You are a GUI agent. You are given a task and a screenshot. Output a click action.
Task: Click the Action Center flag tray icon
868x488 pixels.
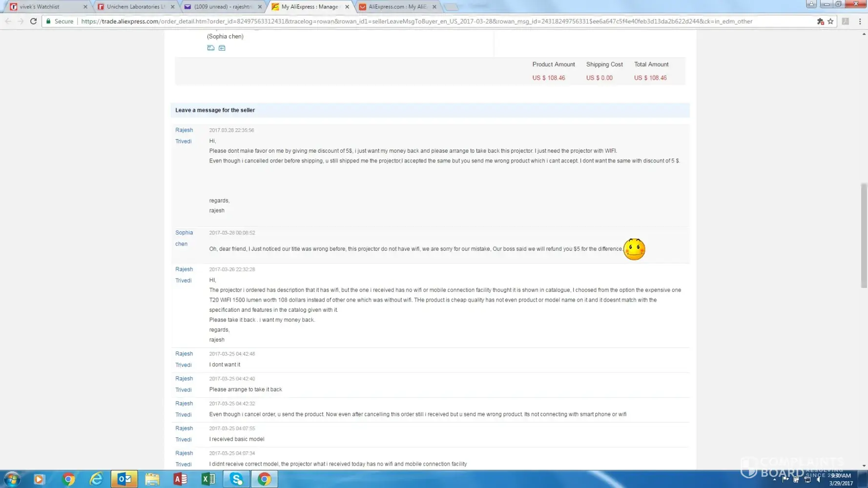click(x=785, y=479)
